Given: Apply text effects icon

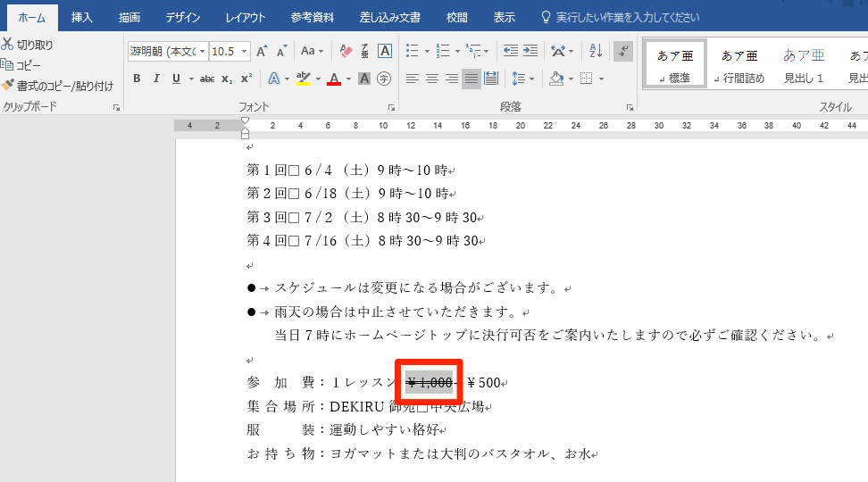Looking at the screenshot, I should point(274,79).
